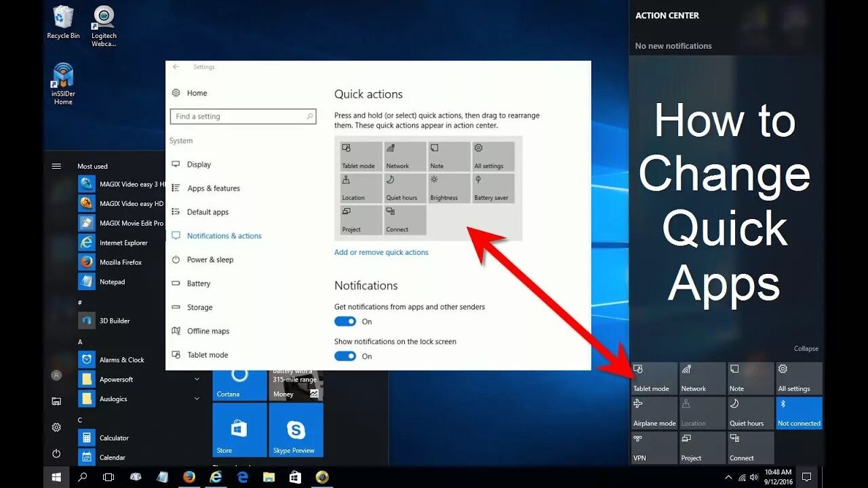Click the Tablet mode quick action in Settings

[361, 156]
